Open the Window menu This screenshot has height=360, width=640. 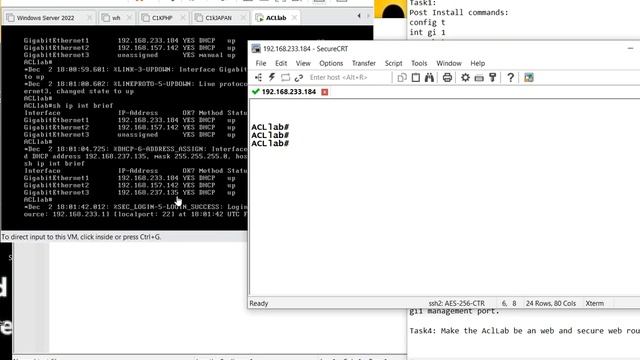tap(449, 63)
